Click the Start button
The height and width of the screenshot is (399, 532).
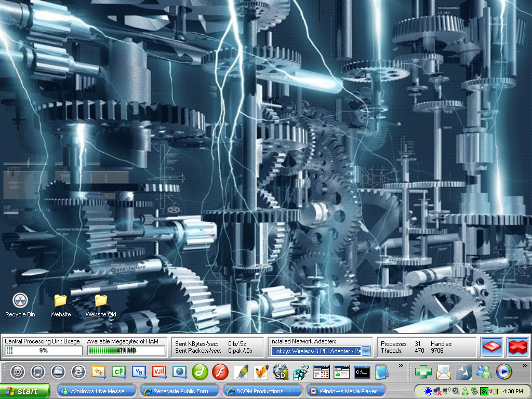25,391
